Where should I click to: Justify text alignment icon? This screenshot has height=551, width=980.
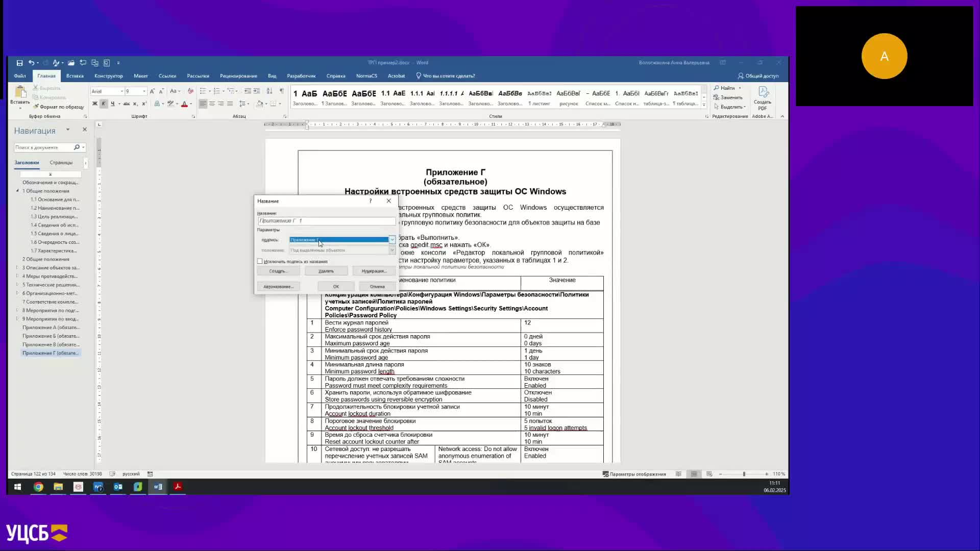tap(230, 104)
